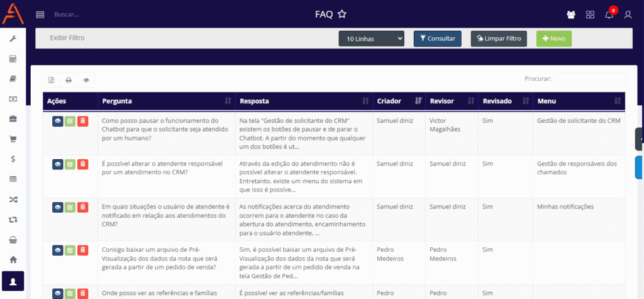Click the notifications bell icon

pos(609,14)
